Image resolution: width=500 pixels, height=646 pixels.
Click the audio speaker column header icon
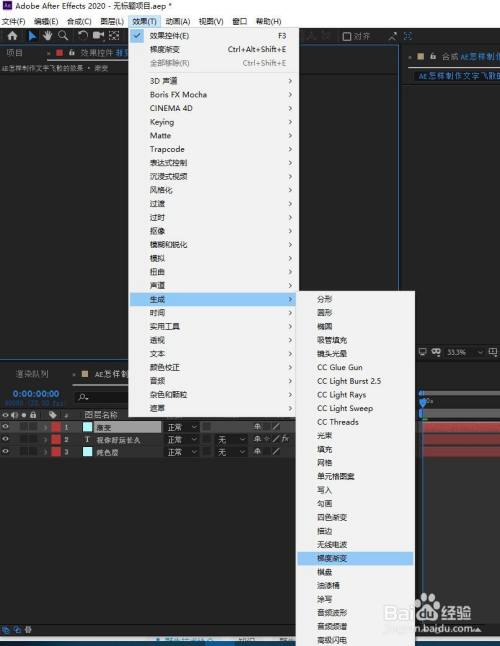point(15,414)
